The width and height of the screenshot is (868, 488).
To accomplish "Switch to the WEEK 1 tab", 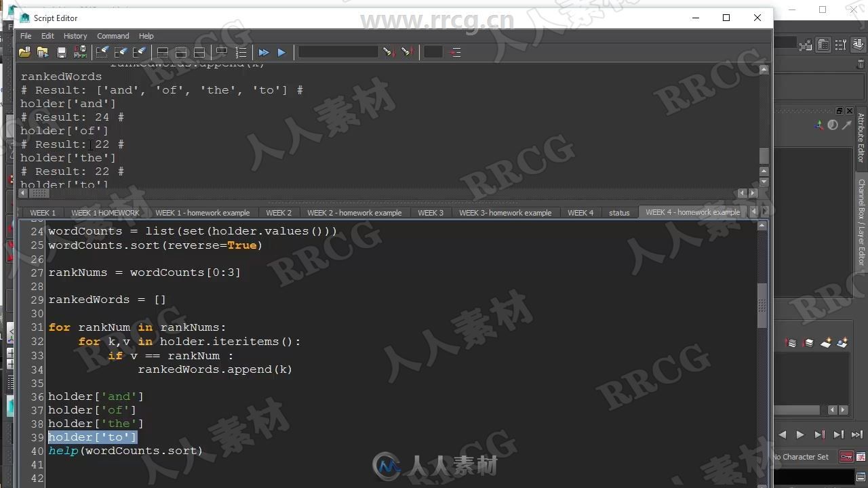I will tap(43, 213).
